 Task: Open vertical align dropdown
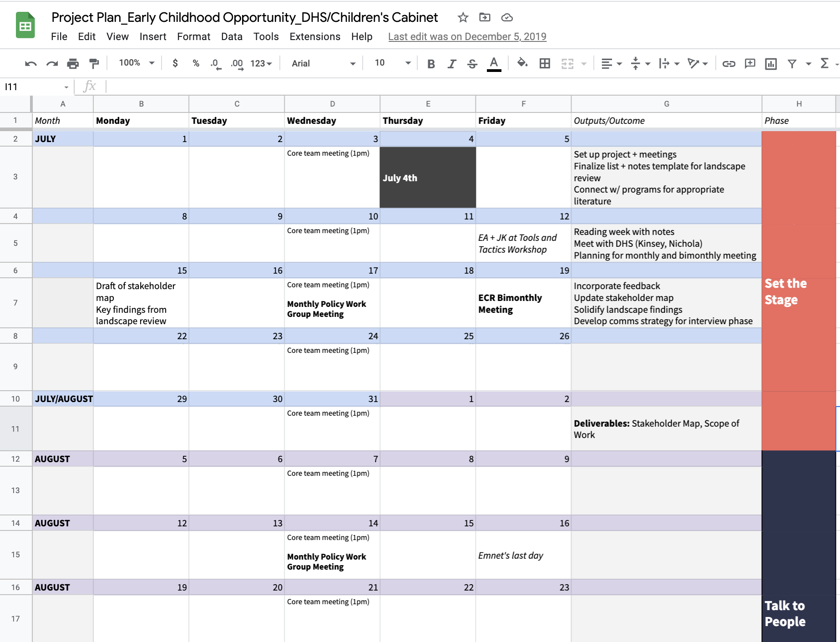tap(640, 64)
